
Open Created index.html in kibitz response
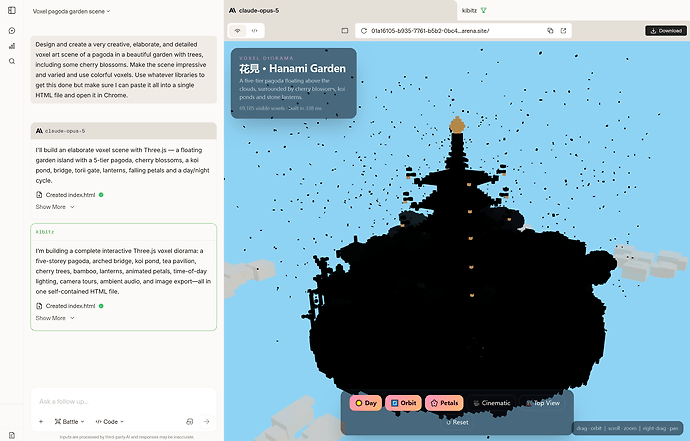70,306
